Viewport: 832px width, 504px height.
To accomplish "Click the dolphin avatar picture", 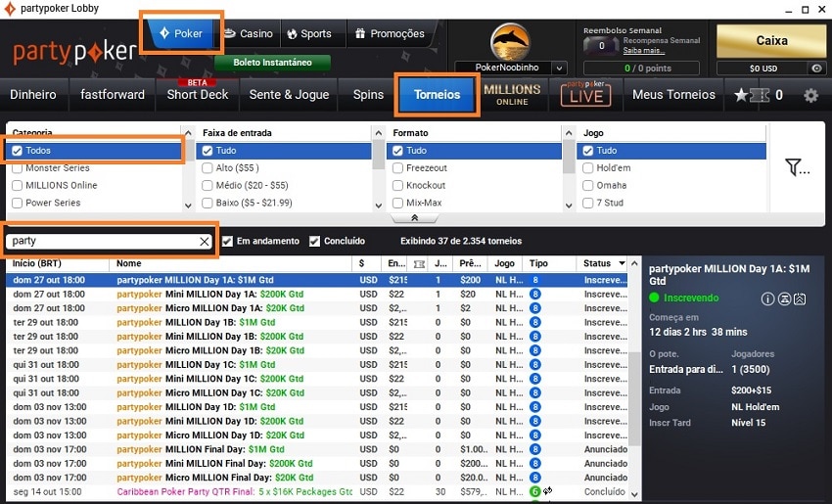I will 510,42.
